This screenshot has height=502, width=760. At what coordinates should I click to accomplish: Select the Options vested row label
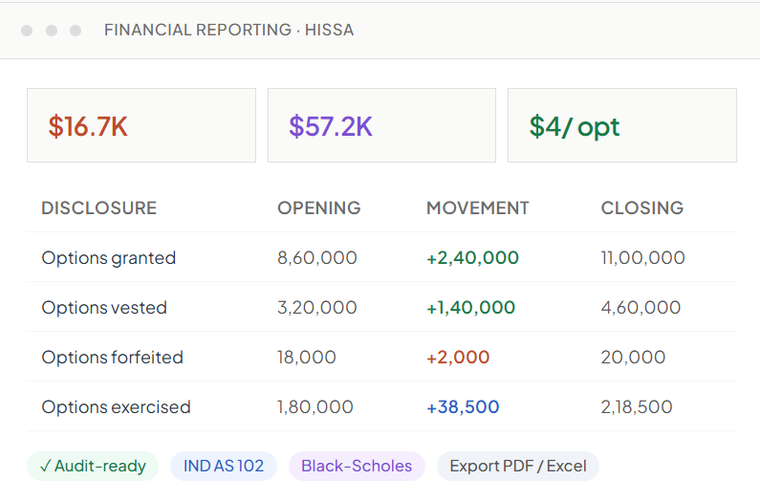(104, 308)
